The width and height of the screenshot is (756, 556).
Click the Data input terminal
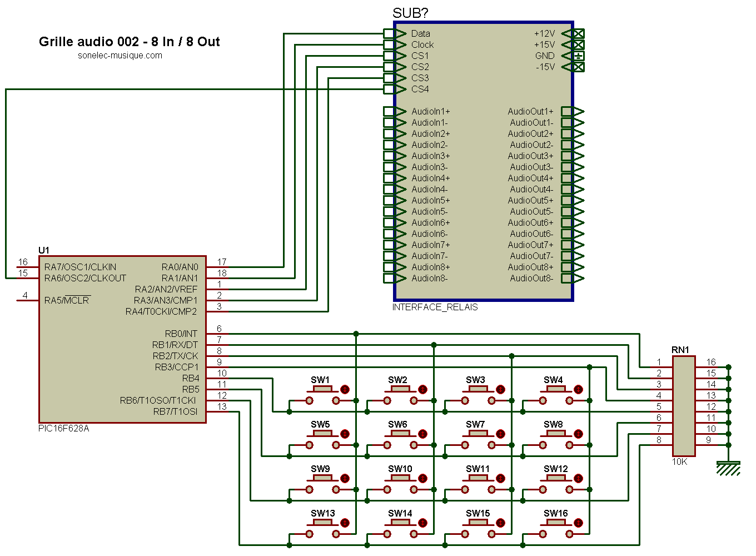pyautogui.click(x=395, y=33)
